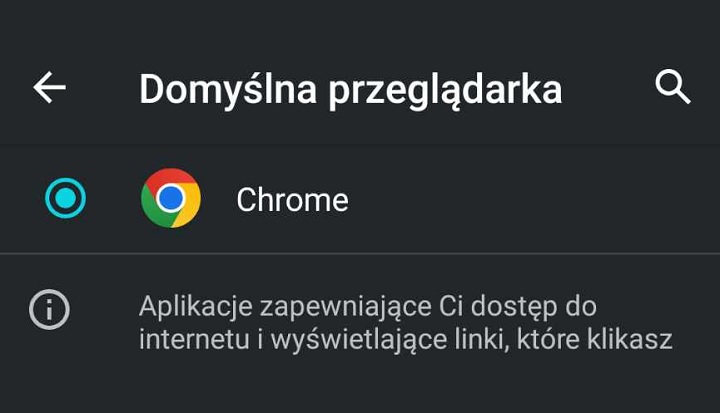Open search with the magnifier icon
Image resolution: width=720 pixels, height=413 pixels.
pos(673,88)
